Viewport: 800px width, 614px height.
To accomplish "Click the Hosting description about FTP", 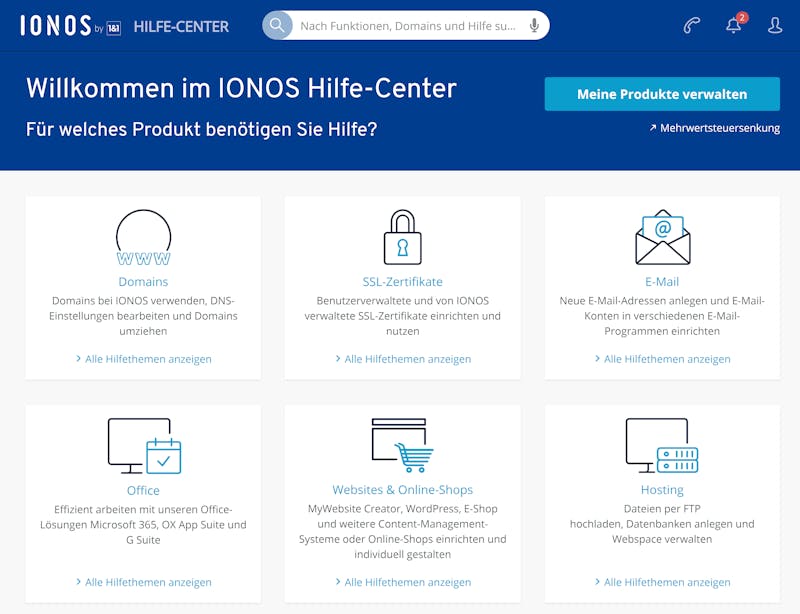I will (662, 524).
